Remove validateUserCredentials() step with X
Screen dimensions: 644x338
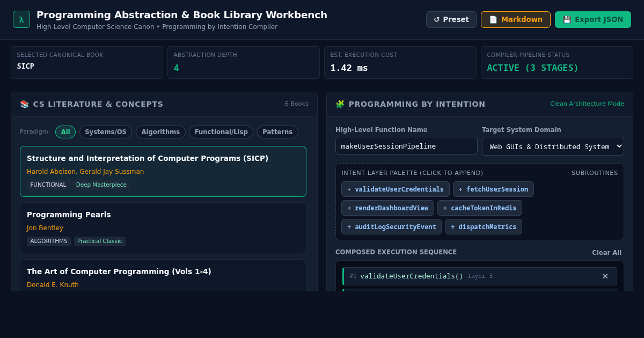(605, 276)
